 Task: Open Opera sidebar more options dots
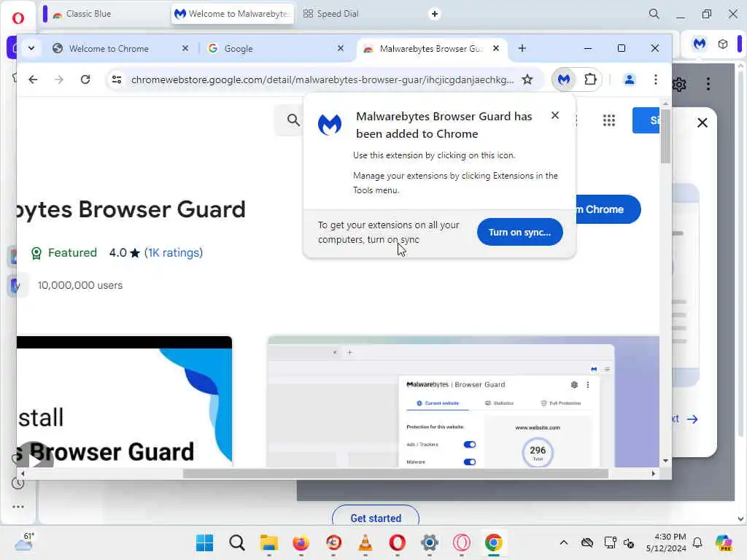point(18,507)
